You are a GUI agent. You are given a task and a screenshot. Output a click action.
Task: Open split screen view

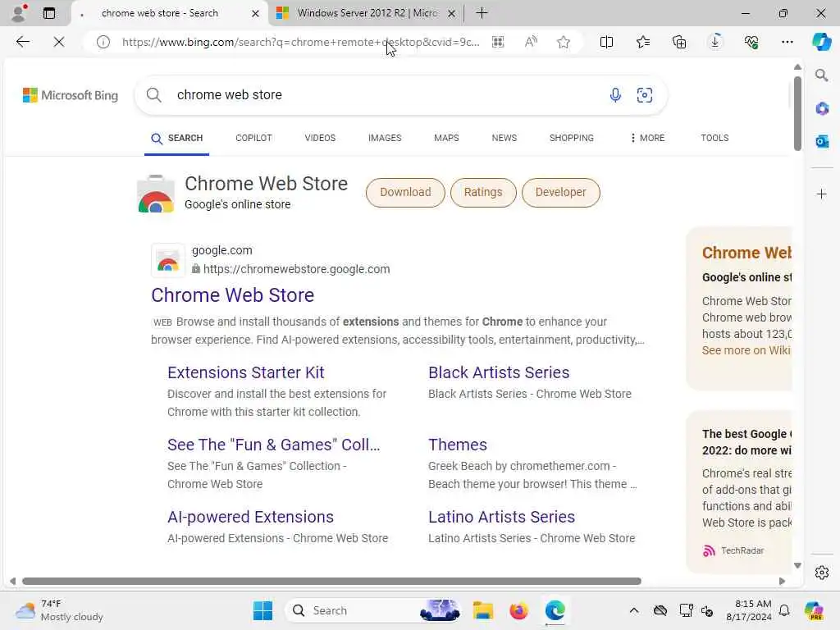click(x=606, y=42)
